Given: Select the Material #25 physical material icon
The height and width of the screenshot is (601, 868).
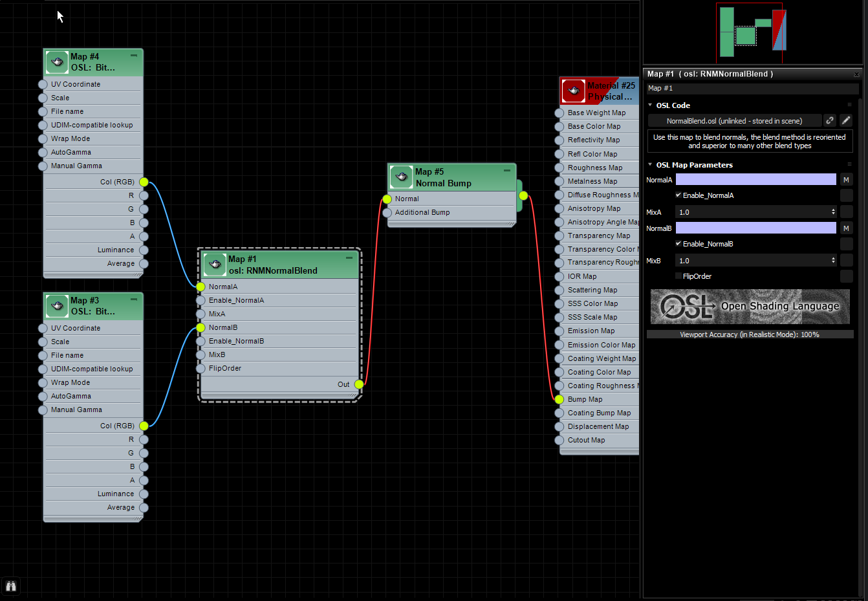Looking at the screenshot, I should pyautogui.click(x=573, y=91).
